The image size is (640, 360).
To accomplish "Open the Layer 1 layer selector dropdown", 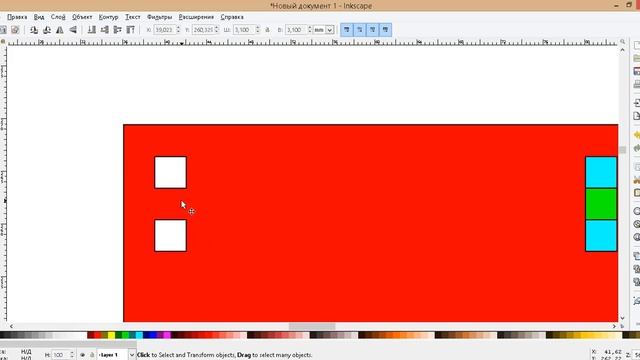I will 131,355.
